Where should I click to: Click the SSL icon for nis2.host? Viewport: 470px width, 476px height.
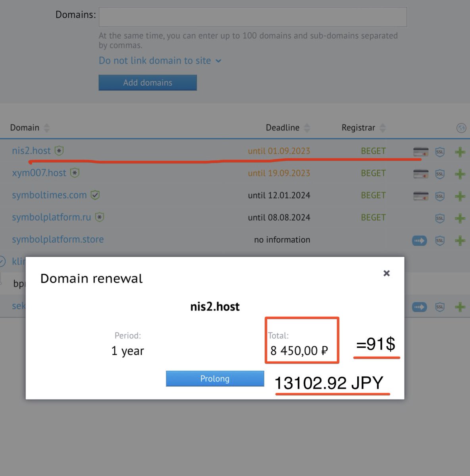[440, 152]
